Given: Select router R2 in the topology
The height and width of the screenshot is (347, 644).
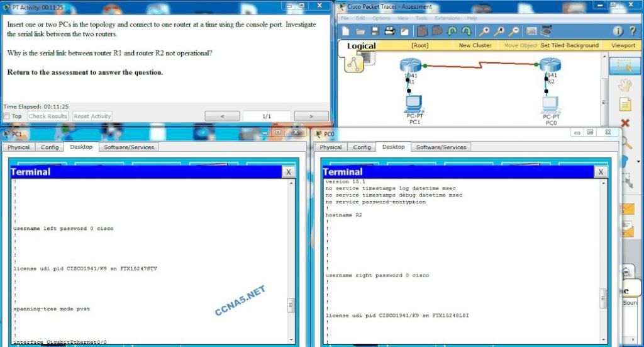Looking at the screenshot, I should point(550,65).
